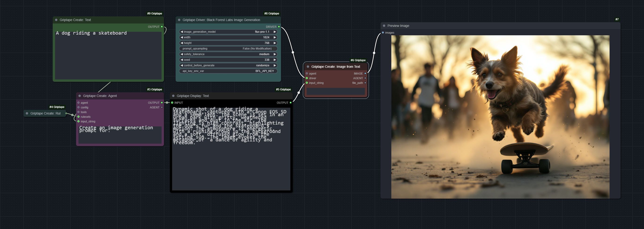
Task: Click the width 1024 value field
Action: tap(228, 37)
